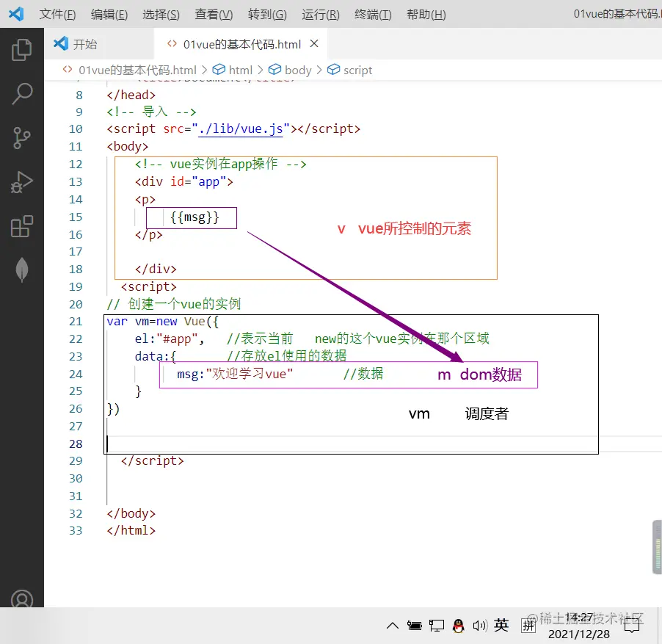Close the 01vue的基本代码.html tab
This screenshot has height=644, width=662.
click(x=314, y=43)
